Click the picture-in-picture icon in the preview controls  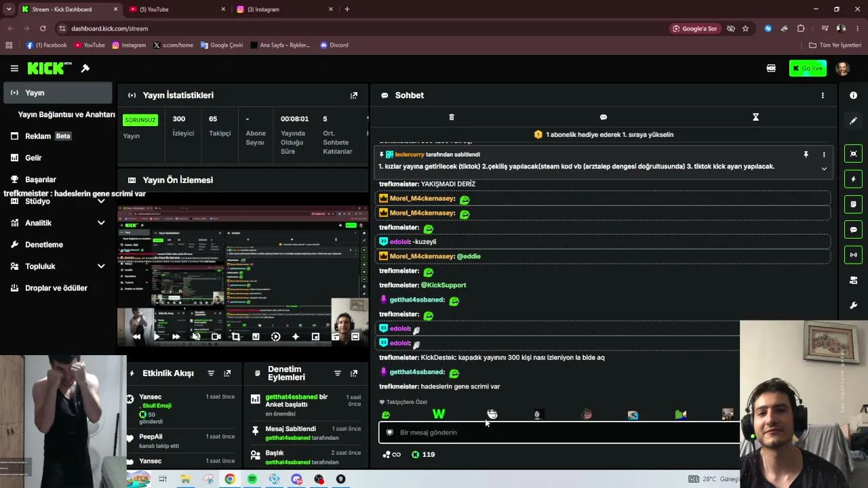tap(315, 336)
